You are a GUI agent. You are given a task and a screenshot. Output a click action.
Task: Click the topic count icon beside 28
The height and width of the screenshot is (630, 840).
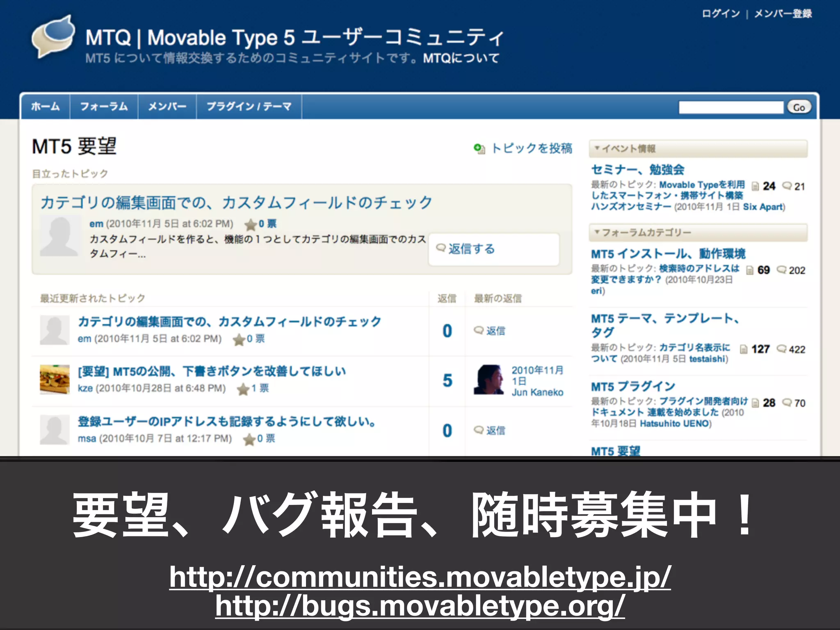point(755,403)
